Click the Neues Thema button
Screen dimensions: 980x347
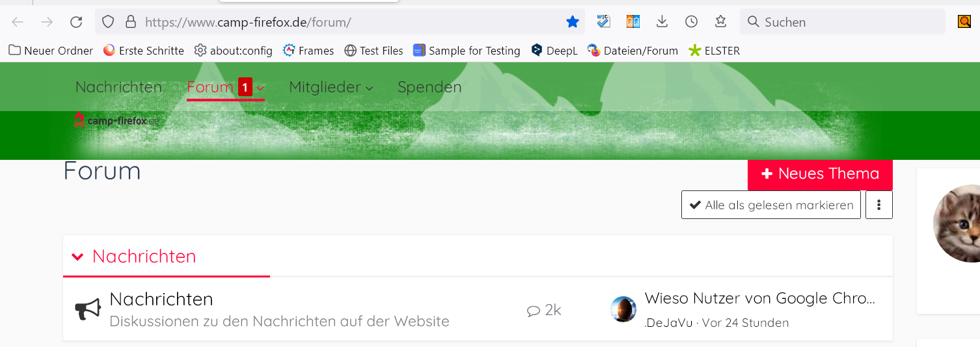coord(820,174)
